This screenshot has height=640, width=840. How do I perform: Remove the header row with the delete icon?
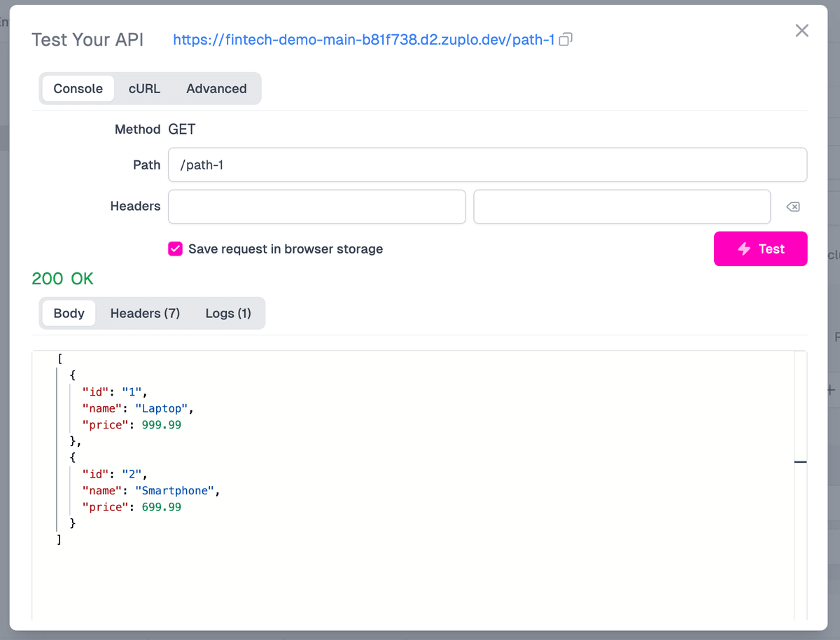pyautogui.click(x=792, y=207)
